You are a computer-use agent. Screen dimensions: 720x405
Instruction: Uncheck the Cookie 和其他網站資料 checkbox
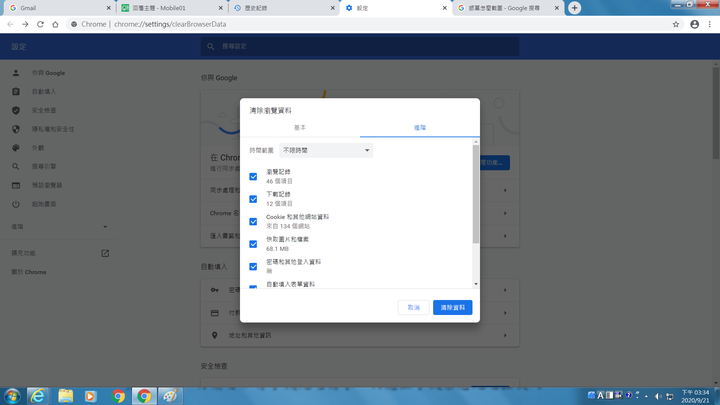tap(253, 222)
